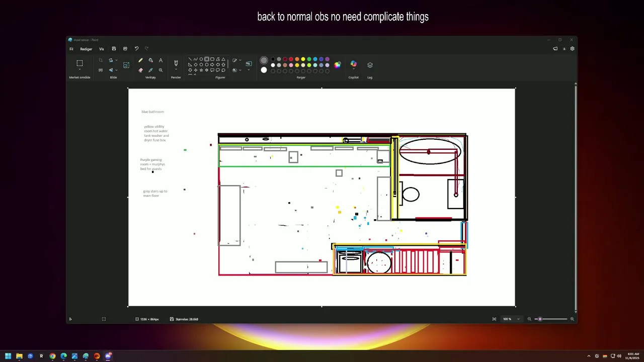Screen dimensions: 644x362
Task: Expand the shape outline dropdown
Action: (240, 60)
